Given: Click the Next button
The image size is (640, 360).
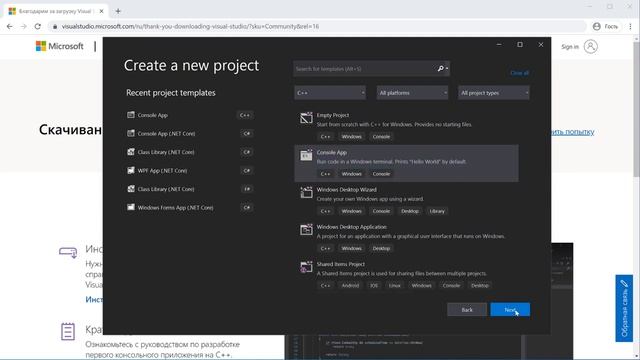Looking at the screenshot, I should tap(510, 309).
